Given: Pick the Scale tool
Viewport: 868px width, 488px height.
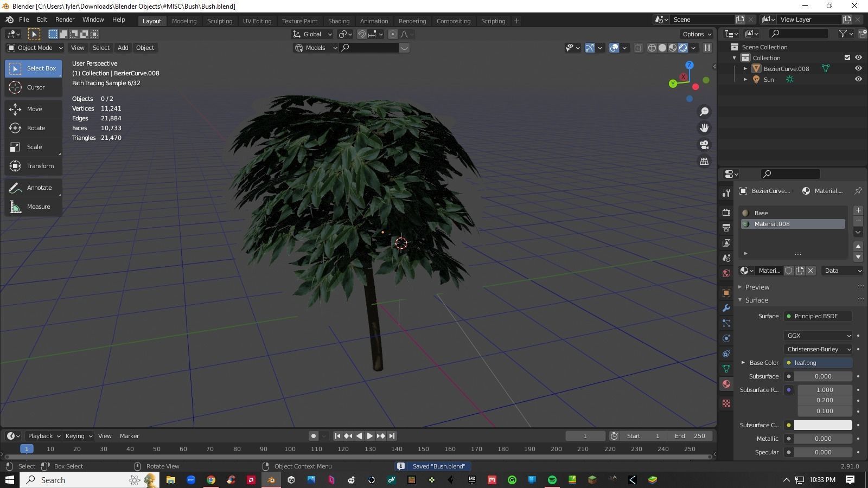Looking at the screenshot, I should 34,147.
